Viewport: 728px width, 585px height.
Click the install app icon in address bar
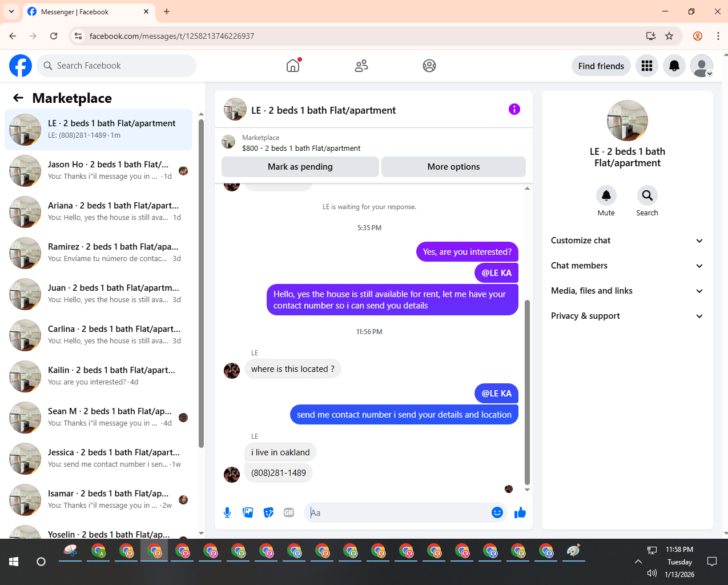click(651, 36)
